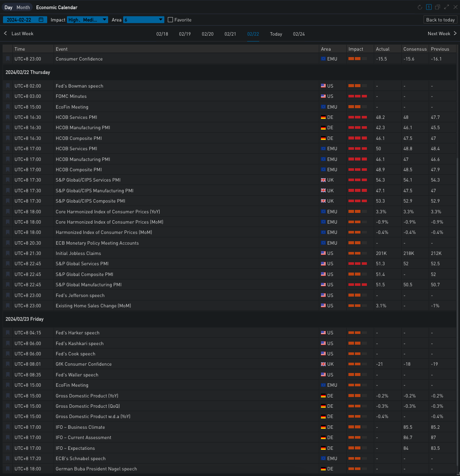The width and height of the screenshot is (460, 476).
Task: Bookmark the IFO – Business Climate event
Action: click(8, 427)
